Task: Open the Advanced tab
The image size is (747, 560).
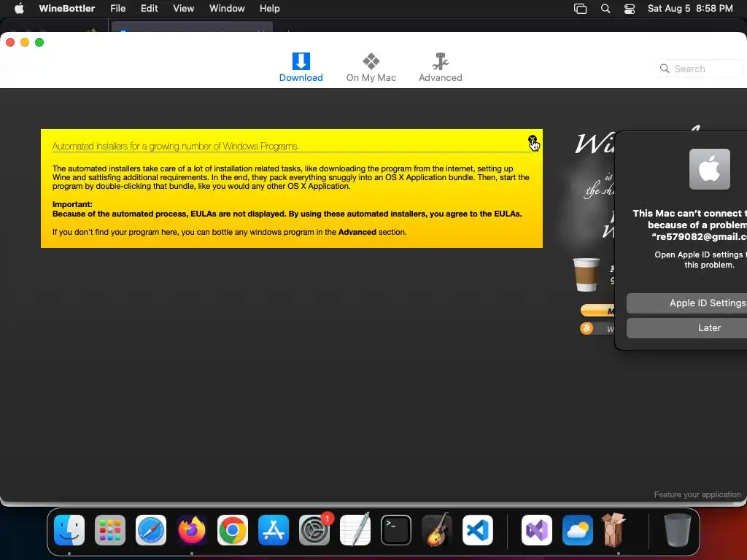Action: (x=440, y=68)
